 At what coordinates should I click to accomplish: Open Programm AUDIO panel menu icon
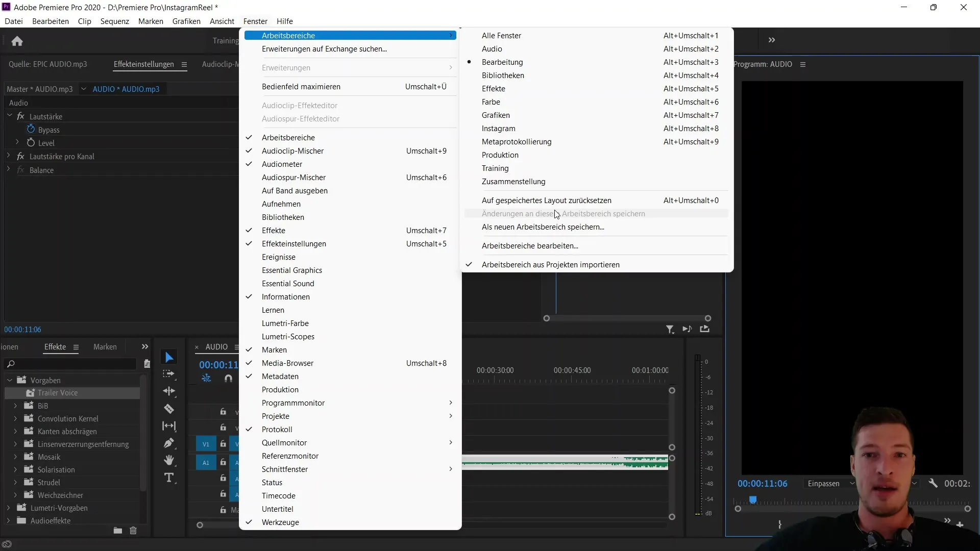(x=803, y=64)
